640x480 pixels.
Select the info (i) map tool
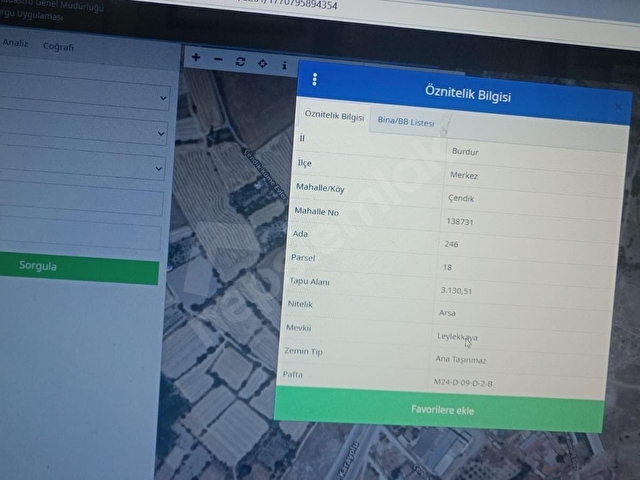(x=284, y=65)
